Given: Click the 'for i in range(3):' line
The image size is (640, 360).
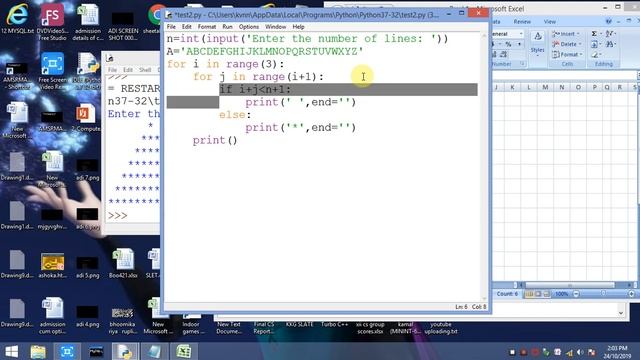Looking at the screenshot, I should tap(225, 64).
